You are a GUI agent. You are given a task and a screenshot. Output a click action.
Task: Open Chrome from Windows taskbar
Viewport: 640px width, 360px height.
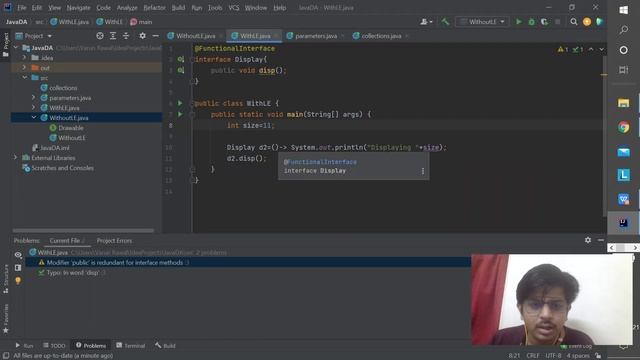click(623, 127)
